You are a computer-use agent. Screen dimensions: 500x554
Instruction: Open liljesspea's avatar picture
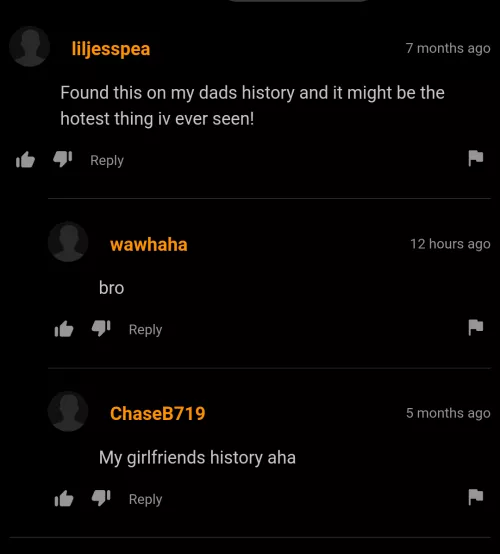(x=30, y=46)
